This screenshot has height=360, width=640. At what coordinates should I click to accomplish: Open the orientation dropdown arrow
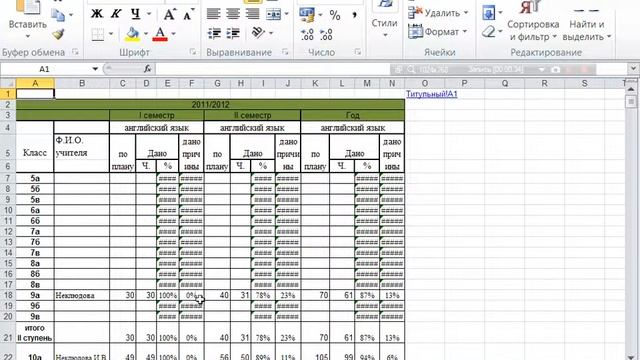[x=271, y=33]
